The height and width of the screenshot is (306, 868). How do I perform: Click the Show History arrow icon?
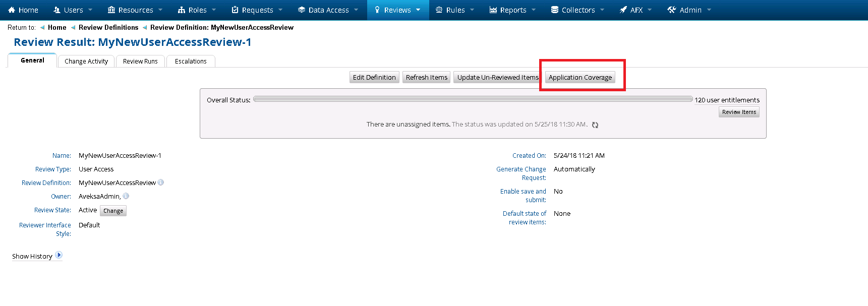(59, 255)
